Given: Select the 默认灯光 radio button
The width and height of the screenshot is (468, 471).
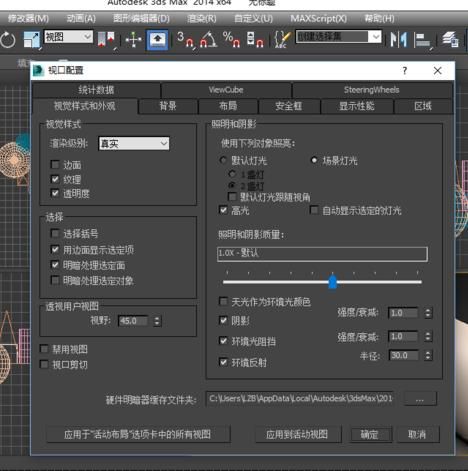Looking at the screenshot, I should [223, 160].
